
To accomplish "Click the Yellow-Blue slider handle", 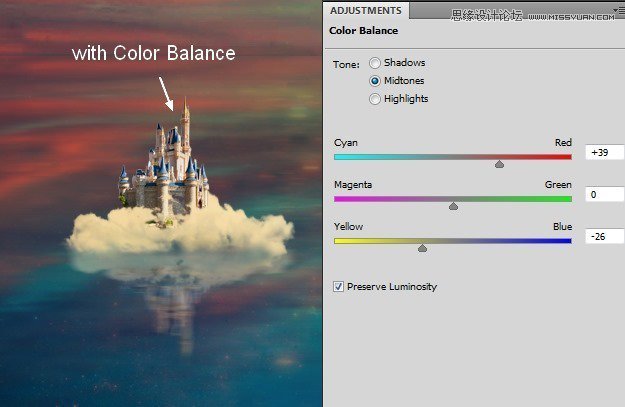I will [422, 247].
